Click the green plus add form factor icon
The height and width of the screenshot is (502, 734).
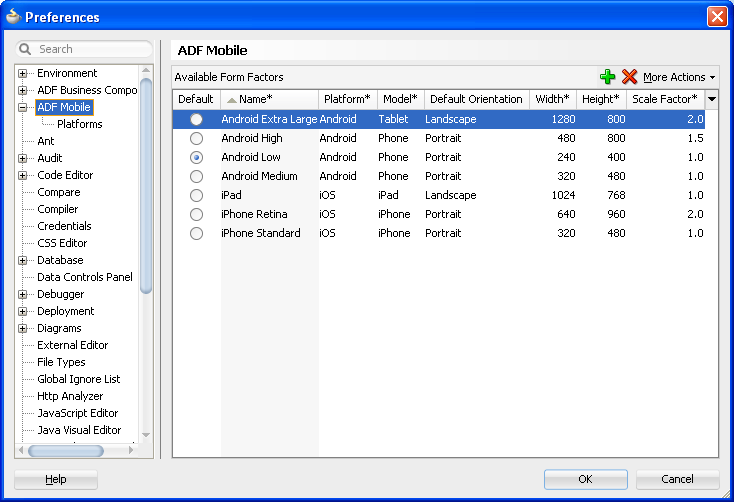[x=607, y=77]
